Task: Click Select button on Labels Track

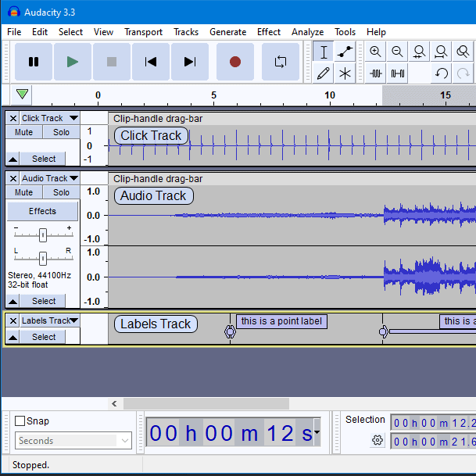Action: click(44, 337)
